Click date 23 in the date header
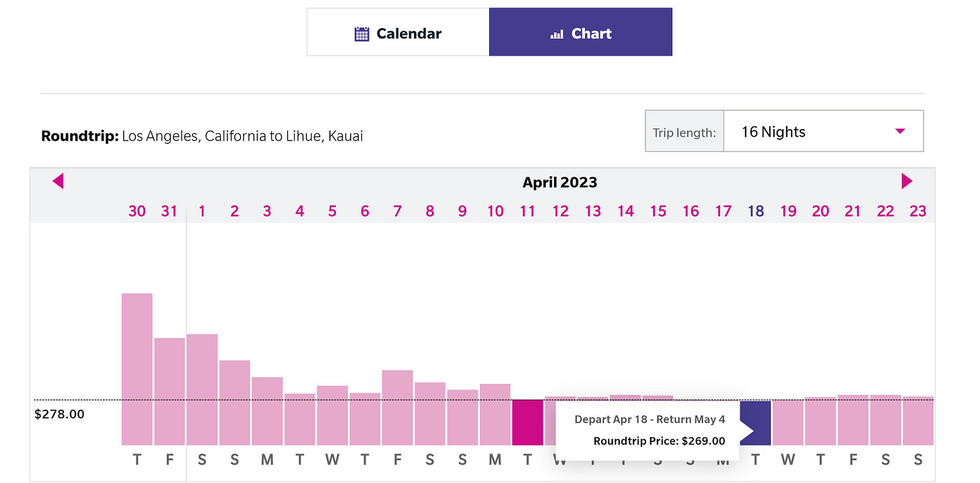This screenshot has width=980, height=483. (x=918, y=211)
